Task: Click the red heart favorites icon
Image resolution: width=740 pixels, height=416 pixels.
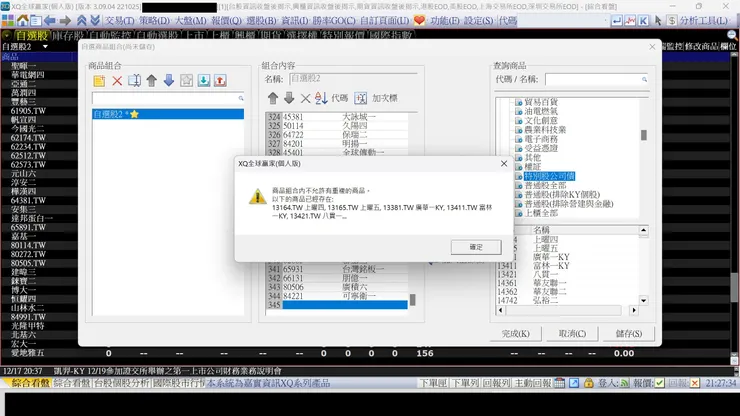Action: tap(419, 21)
